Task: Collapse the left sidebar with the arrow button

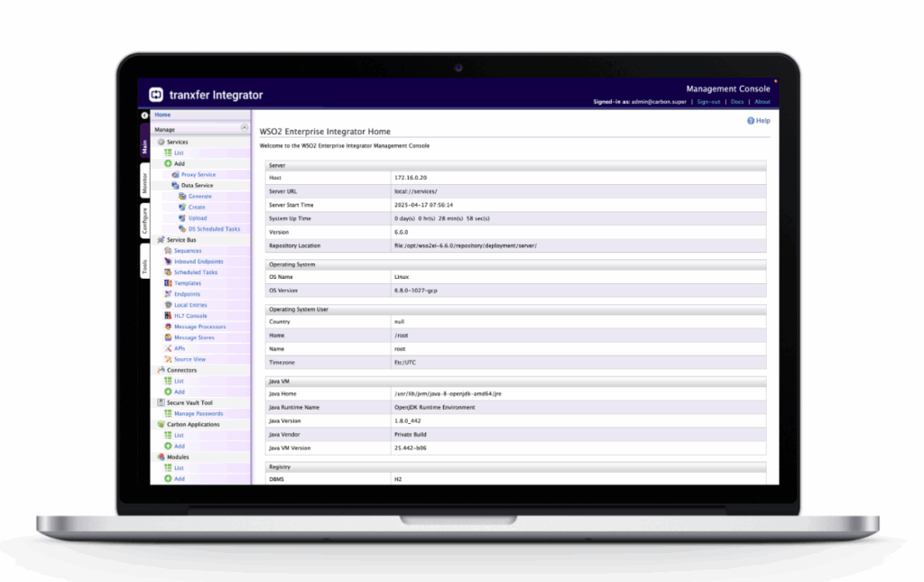Action: 144,115
